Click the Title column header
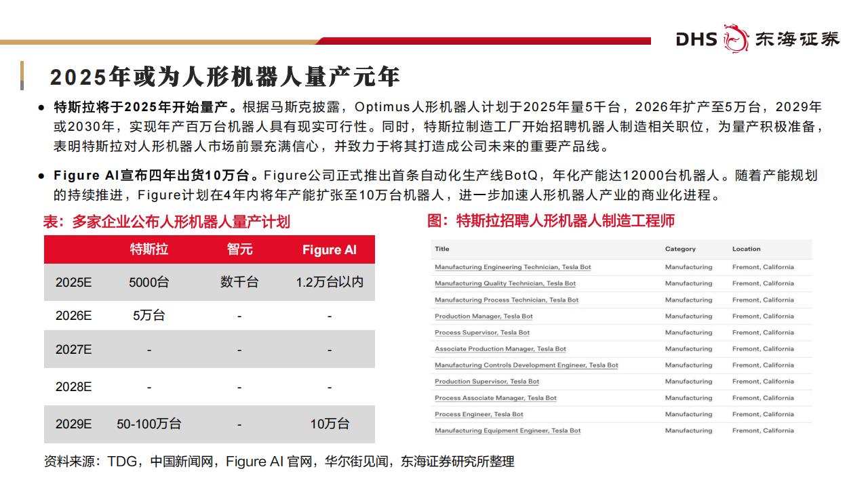Screen dimensions: 868x488 point(442,249)
